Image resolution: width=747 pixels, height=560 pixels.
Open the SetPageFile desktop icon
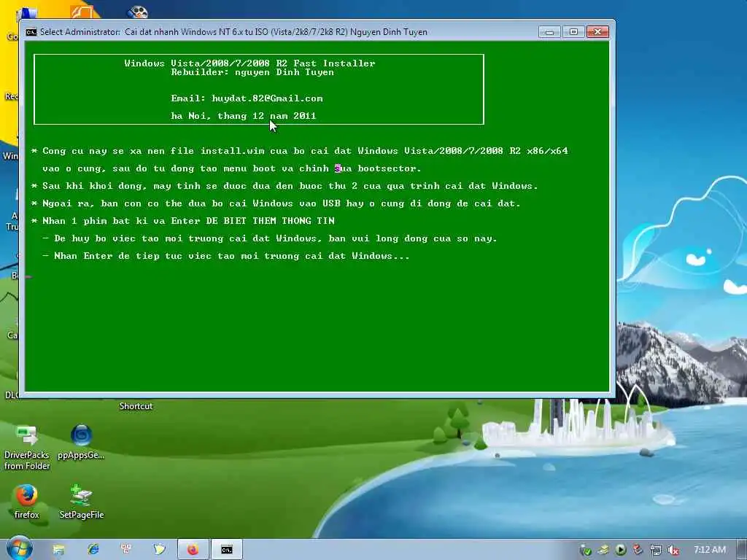pos(82,502)
